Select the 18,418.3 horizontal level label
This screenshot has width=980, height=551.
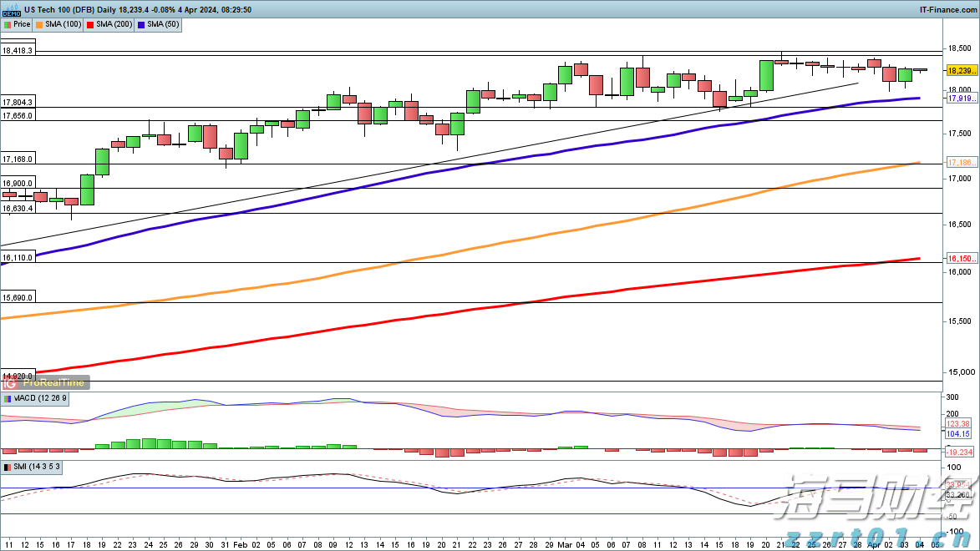click(x=18, y=51)
